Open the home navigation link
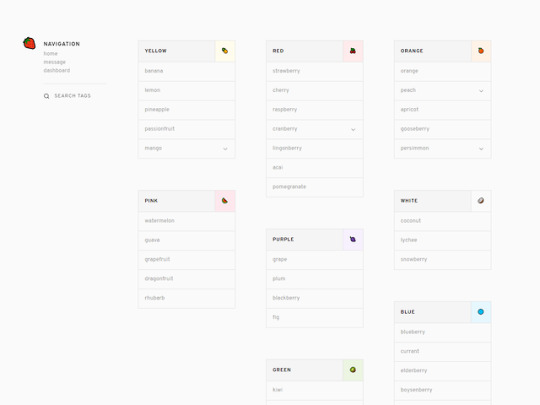Screen dimensions: 540x405 (x=51, y=54)
